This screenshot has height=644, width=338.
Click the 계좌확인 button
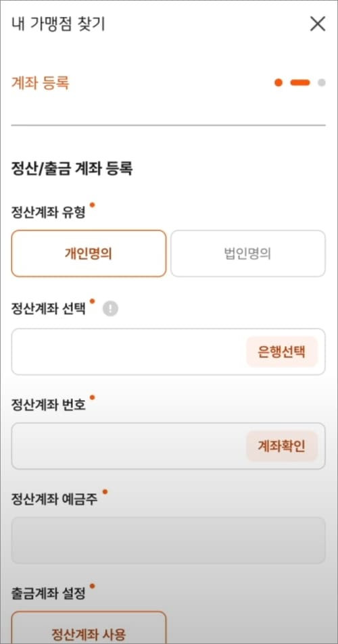click(x=282, y=446)
